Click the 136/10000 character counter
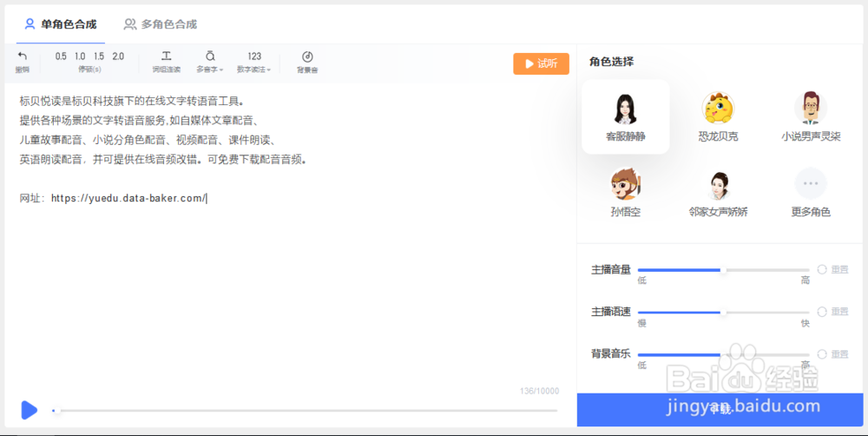The width and height of the screenshot is (868, 436). (539, 391)
